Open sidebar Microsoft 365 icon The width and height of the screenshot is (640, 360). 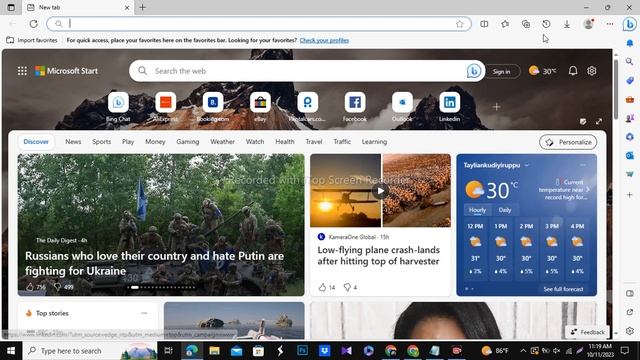coord(630,137)
